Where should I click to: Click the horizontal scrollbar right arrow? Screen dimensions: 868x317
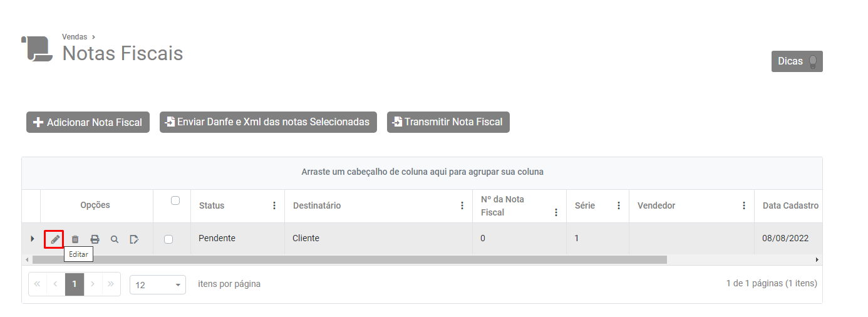click(817, 259)
